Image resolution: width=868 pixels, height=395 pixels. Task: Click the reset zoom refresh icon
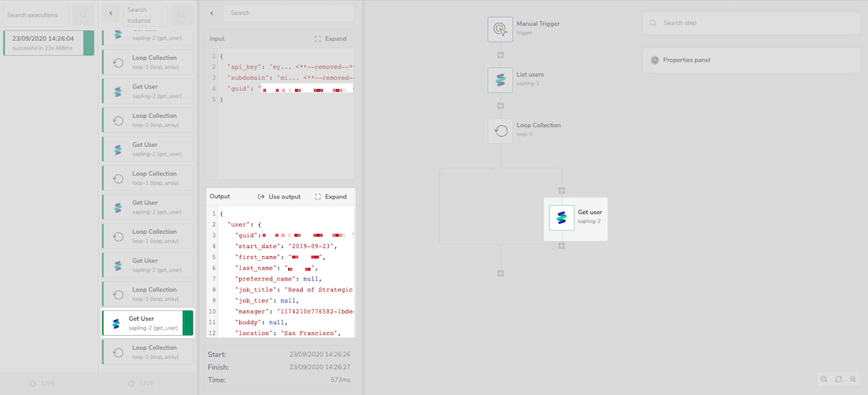pyautogui.click(x=839, y=379)
